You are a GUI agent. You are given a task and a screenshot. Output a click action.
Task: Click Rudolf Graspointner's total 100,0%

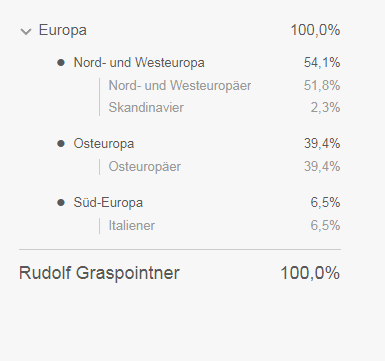[310, 273]
